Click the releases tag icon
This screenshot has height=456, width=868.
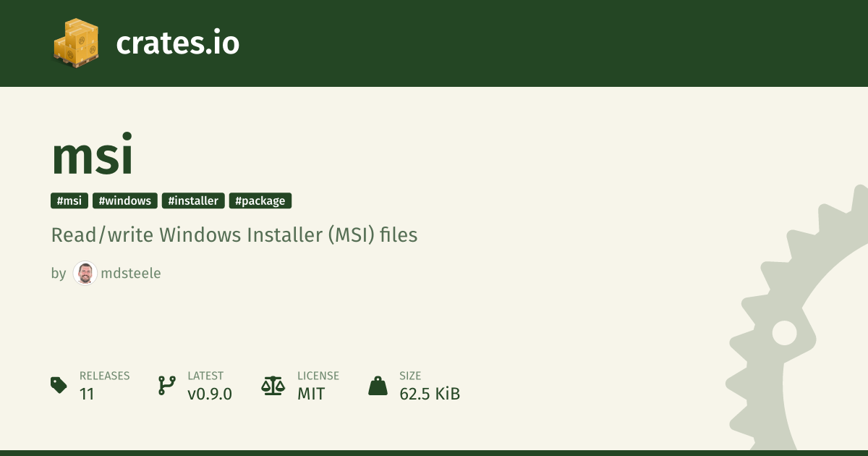coord(59,385)
